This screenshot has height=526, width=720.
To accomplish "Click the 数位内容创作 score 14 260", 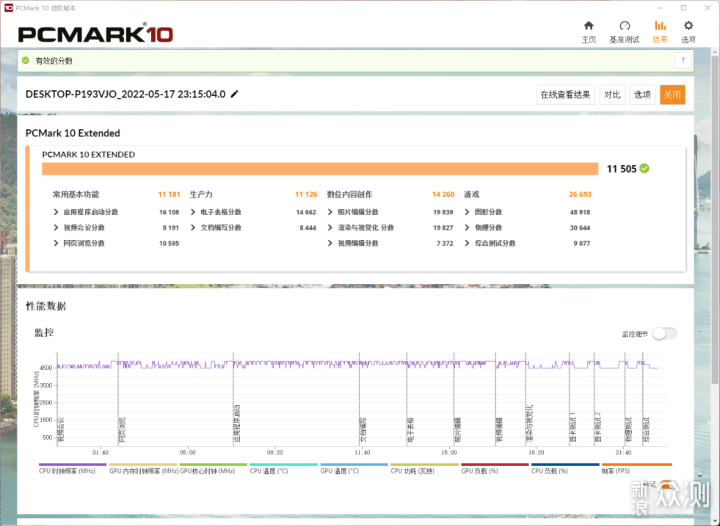I will [x=443, y=194].
